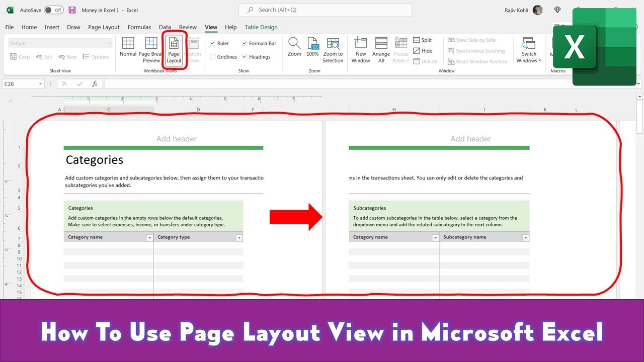Viewport: 644px width, 362px height.
Task: Switch to the Review tab
Action: [188, 27]
